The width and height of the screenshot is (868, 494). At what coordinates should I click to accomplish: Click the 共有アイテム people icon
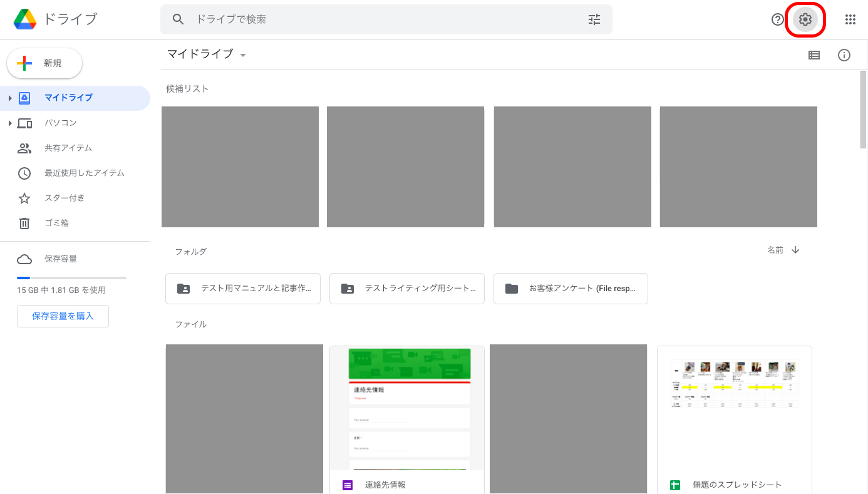coord(24,148)
